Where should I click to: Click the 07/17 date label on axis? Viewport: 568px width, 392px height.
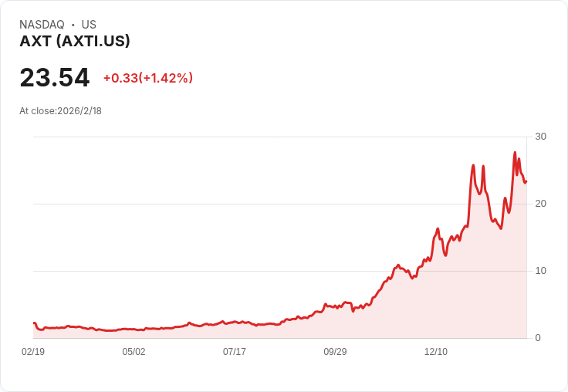[x=235, y=351]
